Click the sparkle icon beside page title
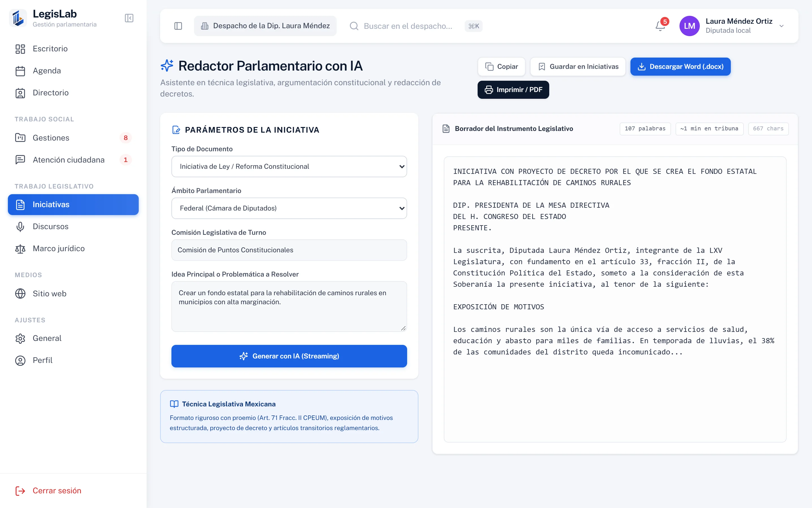This screenshot has height=508, width=812. [x=167, y=65]
